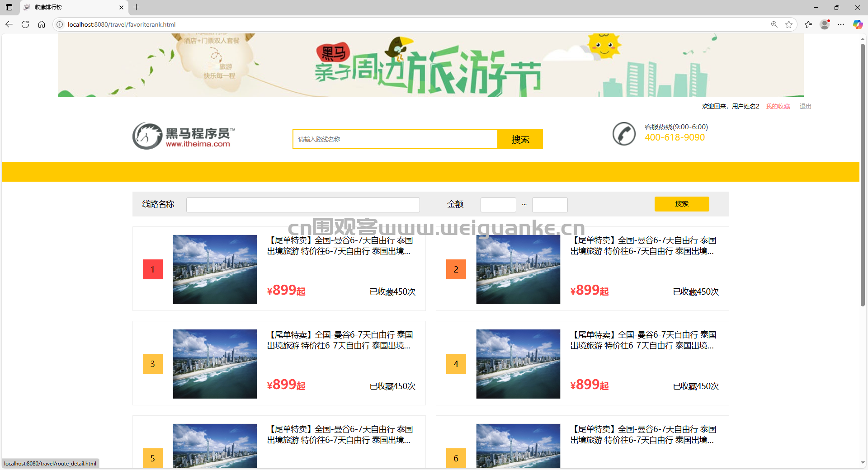Open the favorites list icon
The image size is (868, 470).
[808, 24]
